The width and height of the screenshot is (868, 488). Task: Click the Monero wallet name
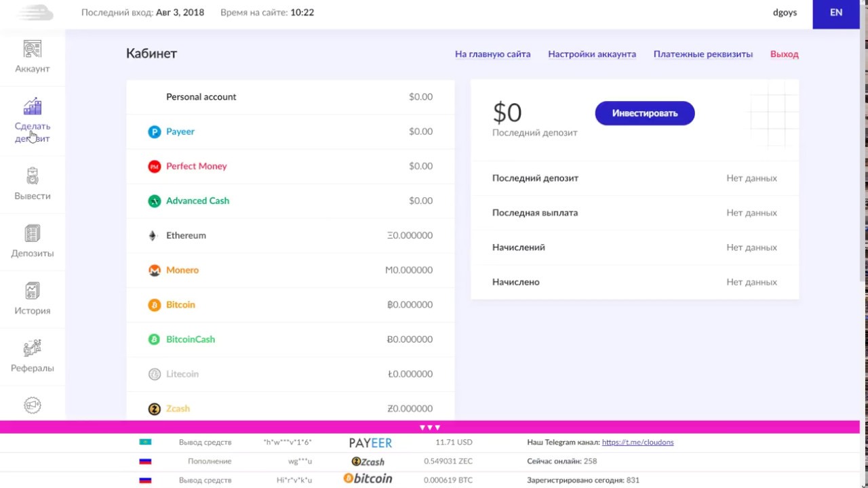tap(182, 270)
